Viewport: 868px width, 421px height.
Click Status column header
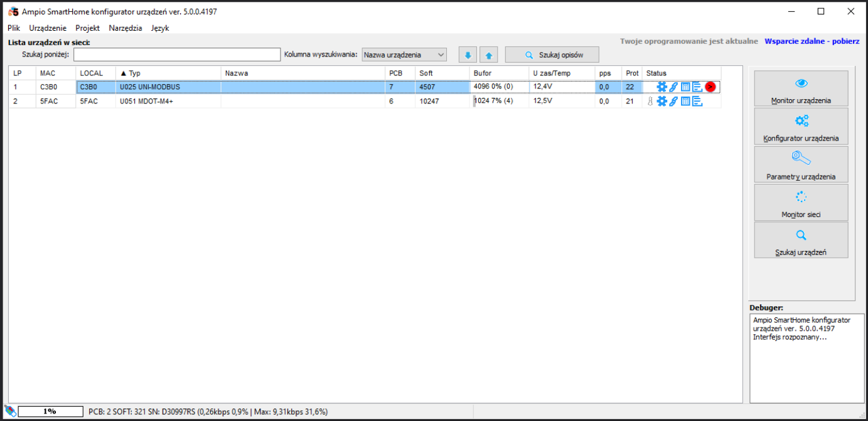coord(682,73)
